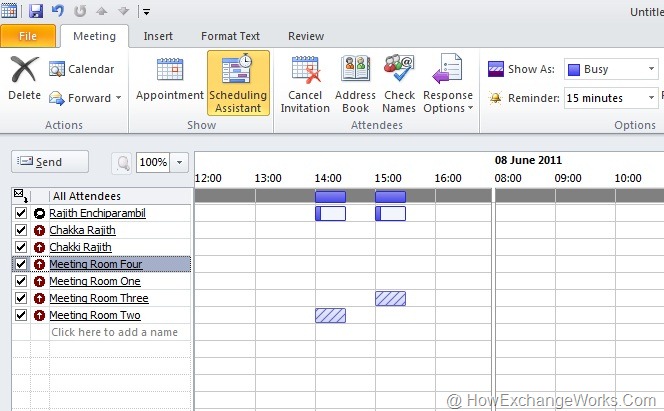Click the Save icon in quick access toolbar

pyautogui.click(x=36, y=11)
